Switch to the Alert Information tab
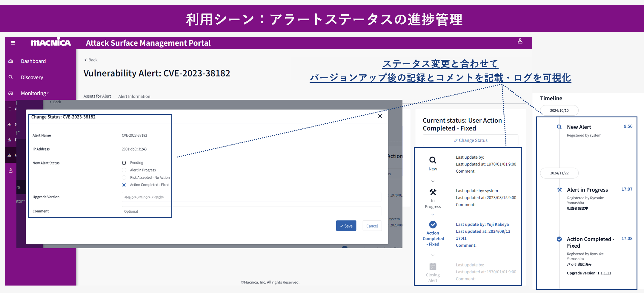 tap(134, 96)
